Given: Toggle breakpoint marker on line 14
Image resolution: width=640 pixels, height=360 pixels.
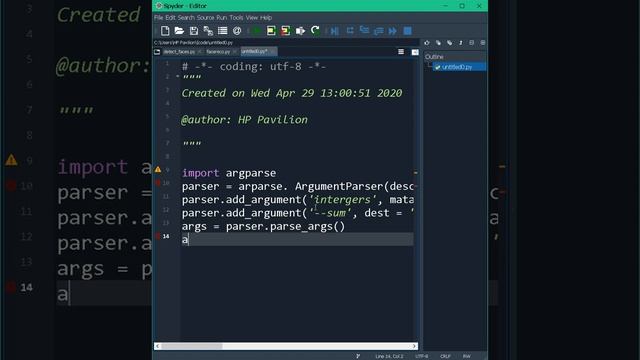Looking at the screenshot, I should (158, 236).
